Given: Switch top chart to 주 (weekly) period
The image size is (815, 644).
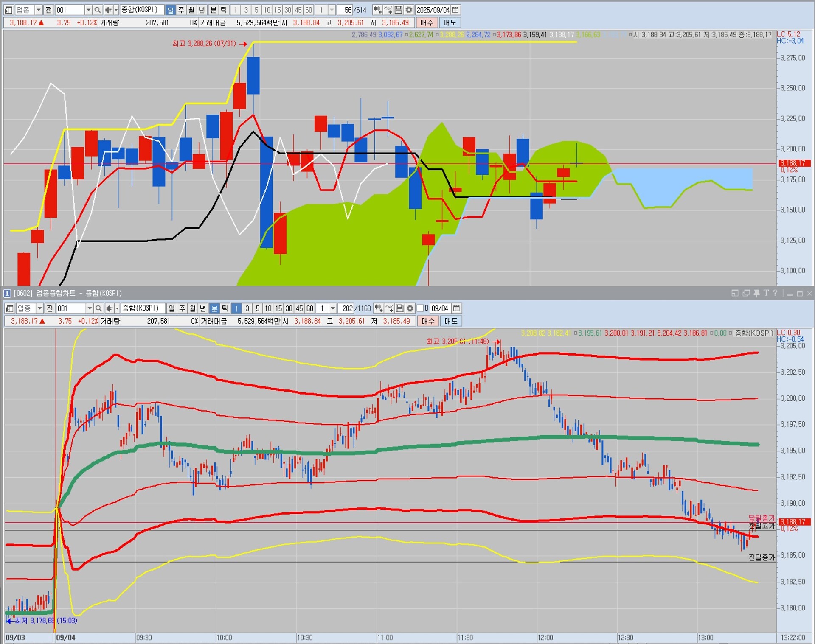Looking at the screenshot, I should 181,10.
